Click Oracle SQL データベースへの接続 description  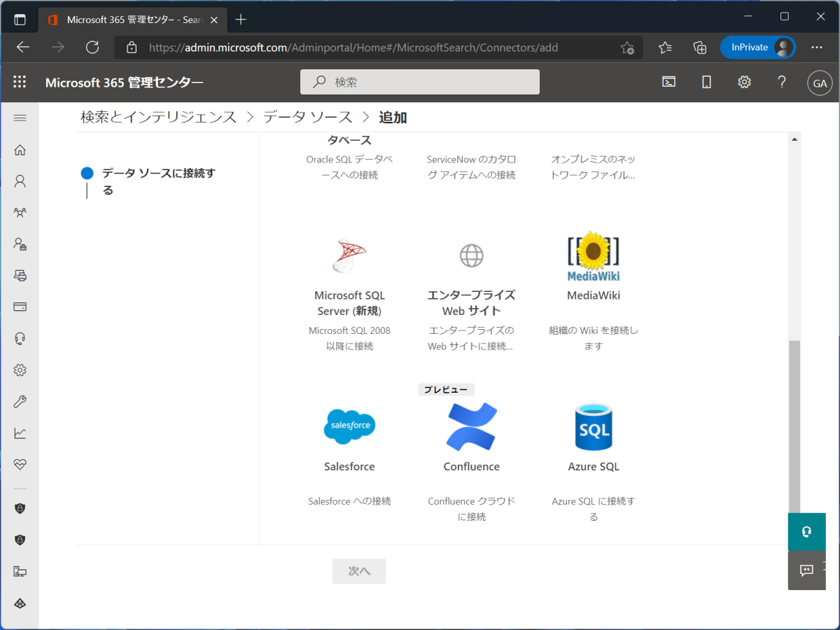[349, 167]
